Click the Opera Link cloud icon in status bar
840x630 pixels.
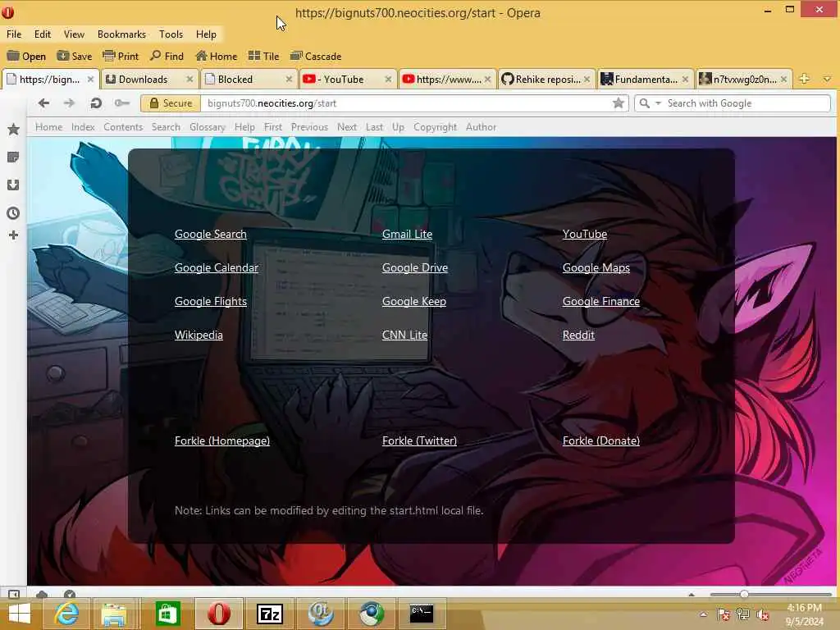tap(42, 594)
